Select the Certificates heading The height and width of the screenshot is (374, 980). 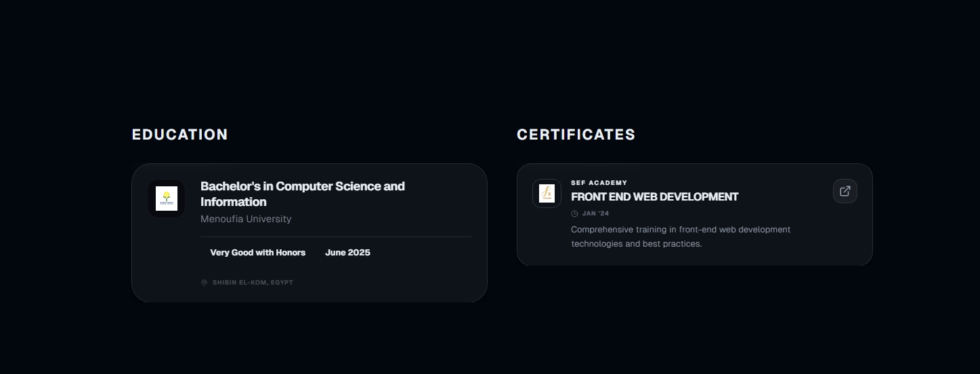[576, 135]
